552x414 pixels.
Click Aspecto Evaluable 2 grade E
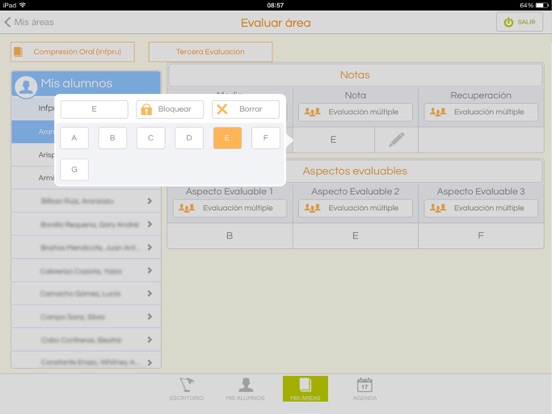pos(355,236)
